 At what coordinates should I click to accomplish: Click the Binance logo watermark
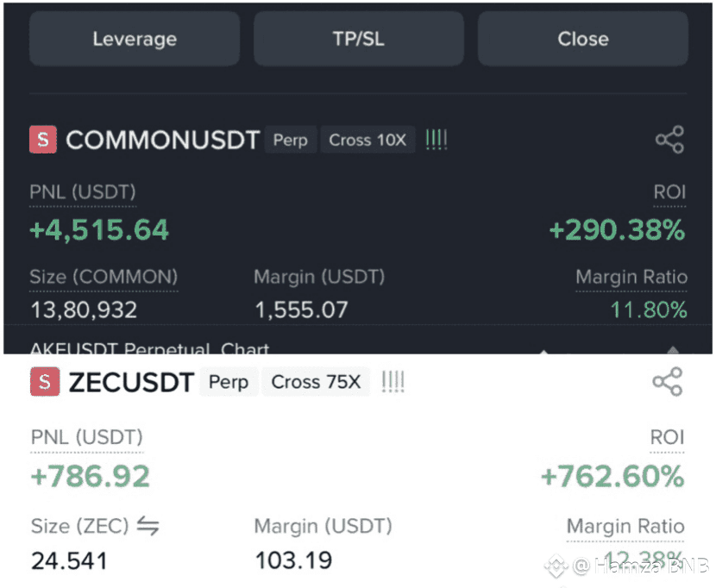[556, 566]
